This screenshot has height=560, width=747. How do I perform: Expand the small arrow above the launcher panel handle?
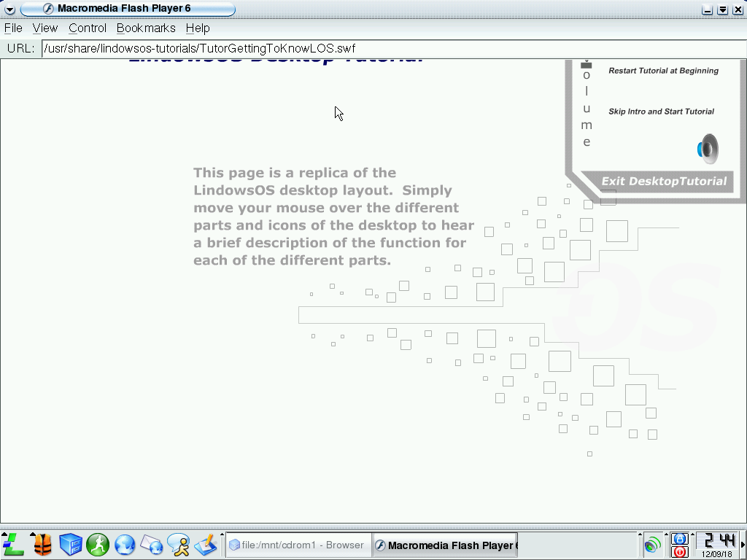click(222, 534)
